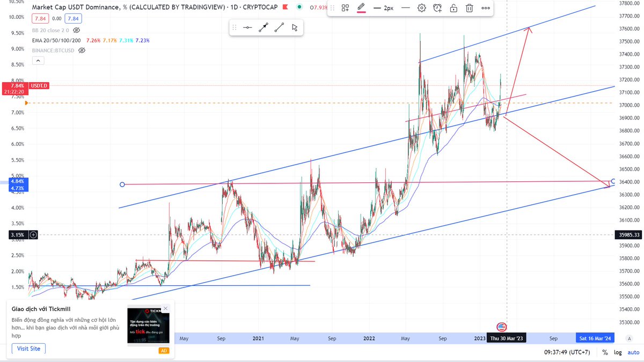Collapse the indicator legend
Viewport: 644px width, 362px height.
[38, 61]
